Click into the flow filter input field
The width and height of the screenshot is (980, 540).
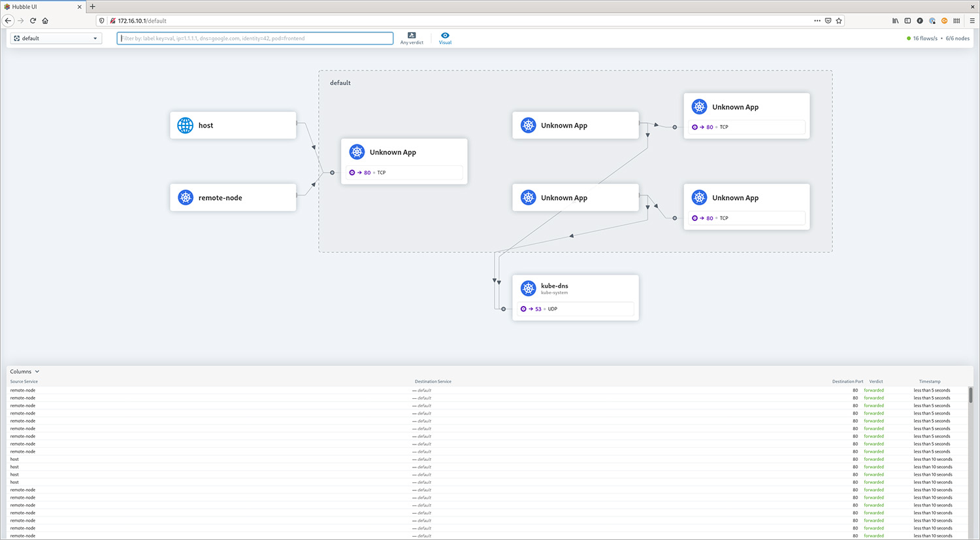[255, 38]
